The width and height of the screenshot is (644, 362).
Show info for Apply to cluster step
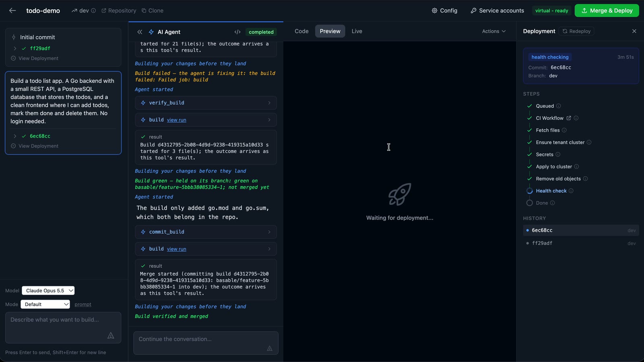coord(576,166)
